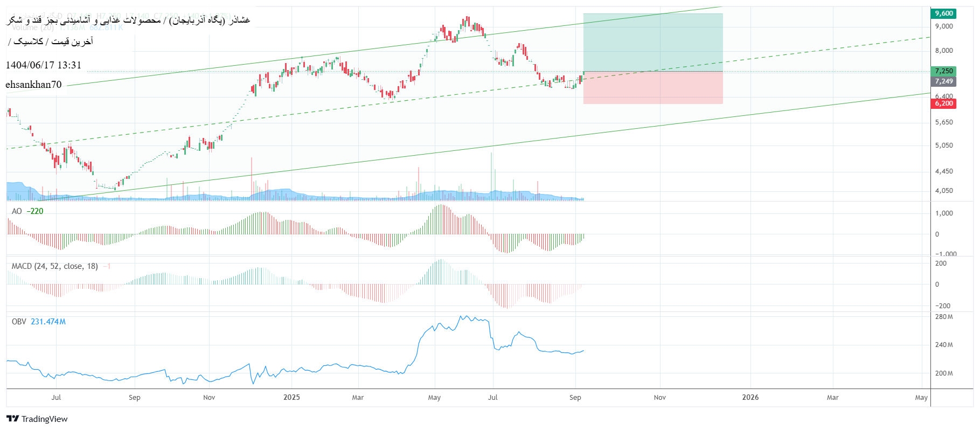Viewport: 980px width, 430px height.
Task: Click the green 9,600 target price label
Action: [x=943, y=13]
